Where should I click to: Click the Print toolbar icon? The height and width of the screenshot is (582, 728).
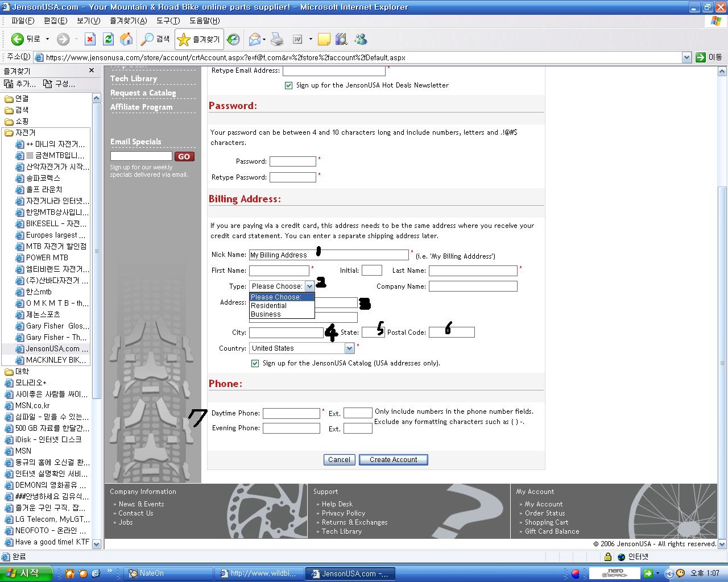click(277, 39)
